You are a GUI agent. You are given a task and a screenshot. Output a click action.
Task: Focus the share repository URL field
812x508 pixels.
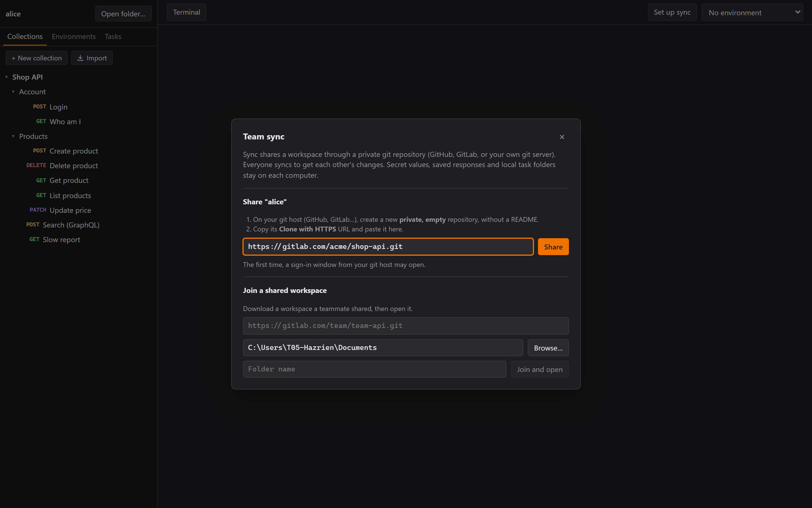coord(388,247)
